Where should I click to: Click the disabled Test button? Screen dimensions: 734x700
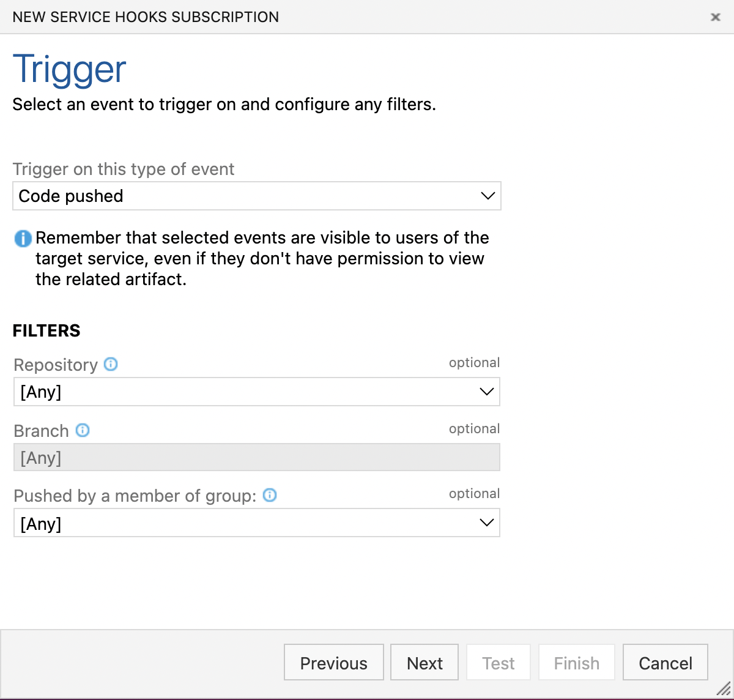498,662
